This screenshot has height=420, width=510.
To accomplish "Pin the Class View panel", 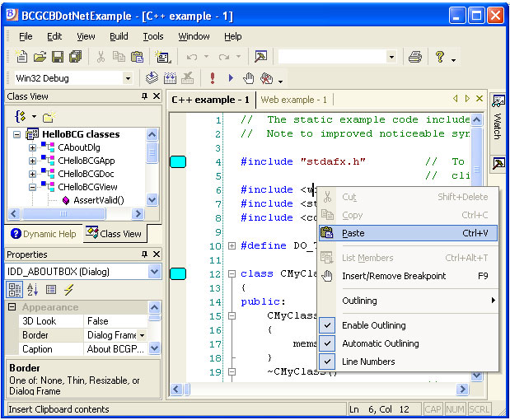I will (144, 96).
